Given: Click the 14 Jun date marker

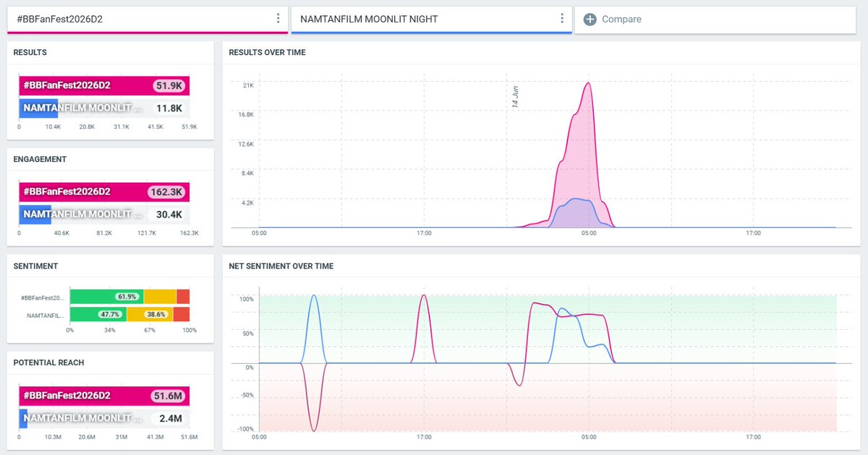Looking at the screenshot, I should 515,97.
